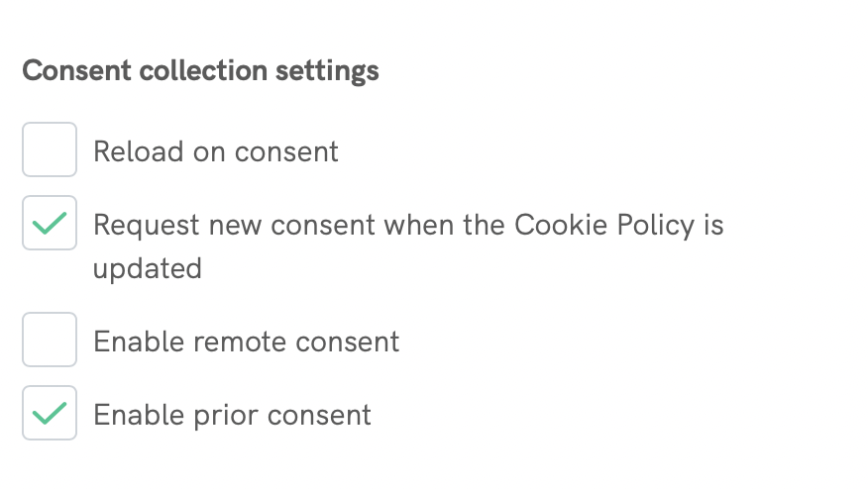Image resolution: width=868 pixels, height=489 pixels.
Task: Click the green checkmark beside Request new consent
Action: pyautogui.click(x=50, y=224)
